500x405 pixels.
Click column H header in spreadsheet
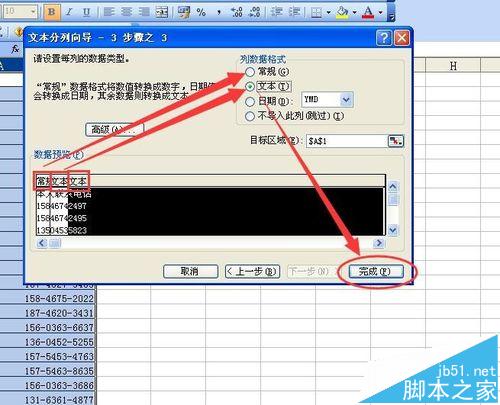[453, 66]
